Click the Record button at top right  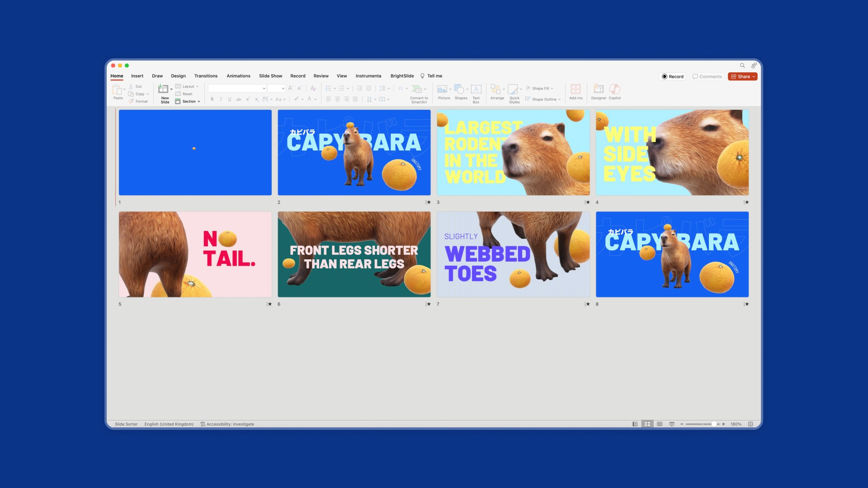click(672, 77)
